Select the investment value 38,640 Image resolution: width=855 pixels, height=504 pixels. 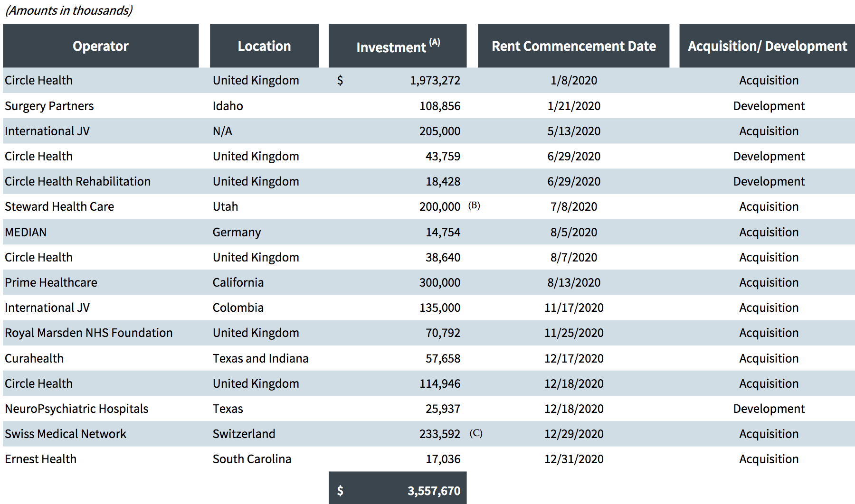click(x=443, y=257)
